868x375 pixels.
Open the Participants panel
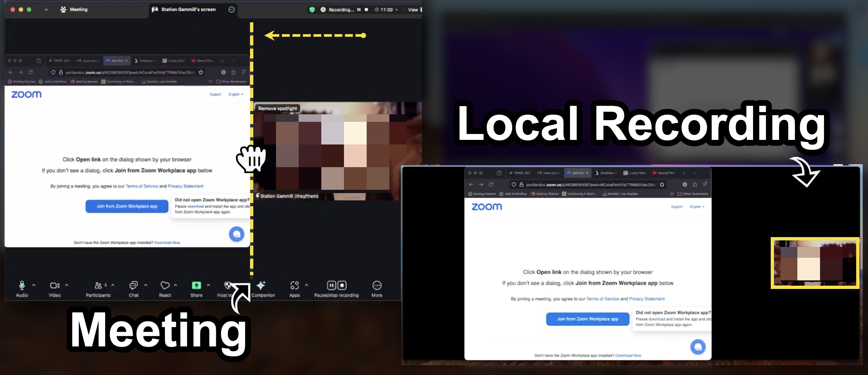98,285
